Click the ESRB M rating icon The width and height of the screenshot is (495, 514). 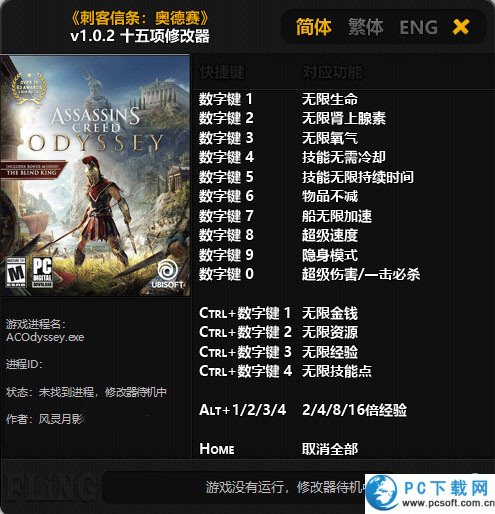[x=16, y=272]
